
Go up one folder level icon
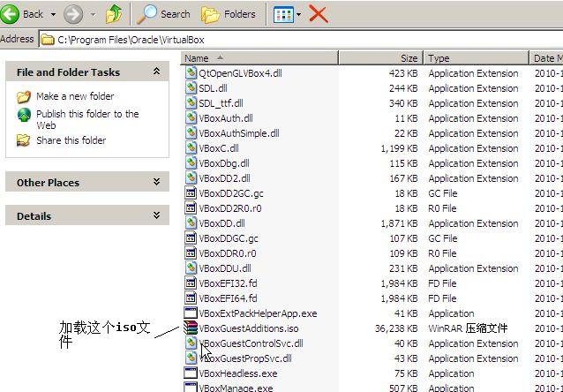point(114,14)
